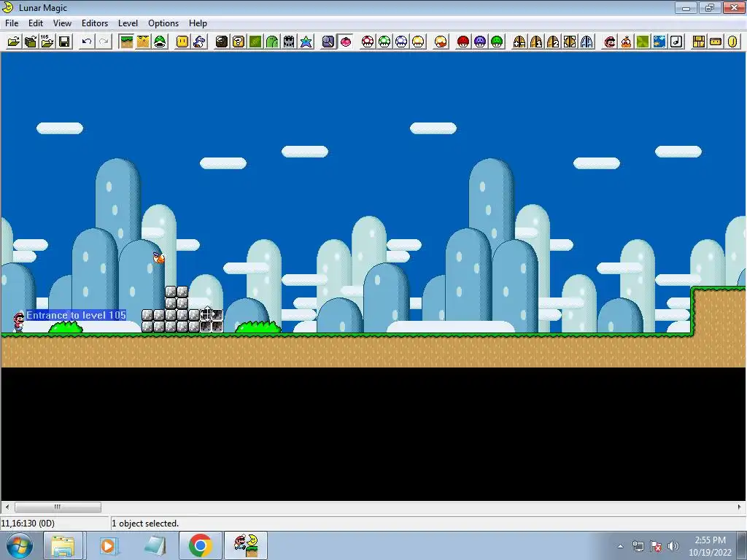This screenshot has width=747, height=560.
Task: Click the rainbow star toolbar icon
Action: pyautogui.click(x=306, y=42)
